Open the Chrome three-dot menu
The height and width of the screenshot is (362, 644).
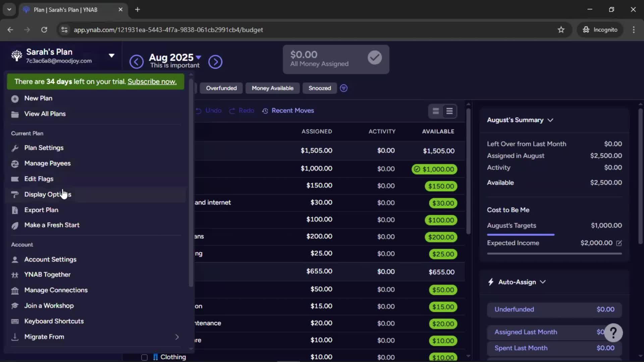click(634, 30)
